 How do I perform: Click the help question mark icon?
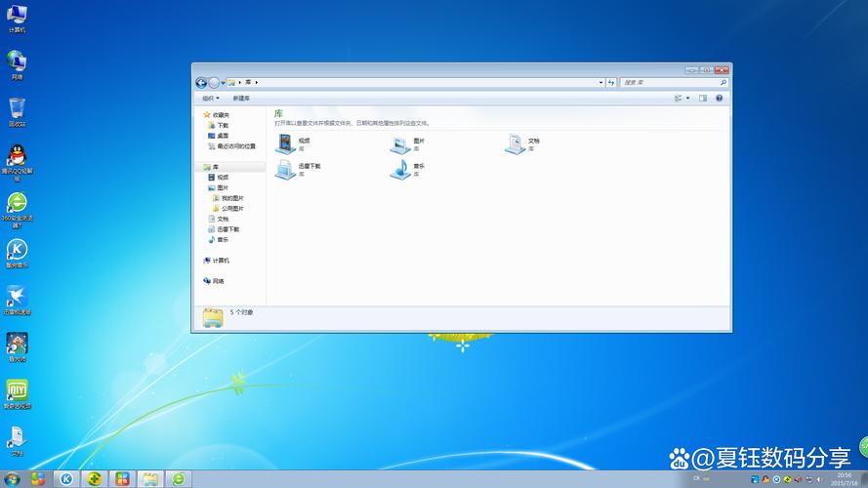tap(720, 99)
